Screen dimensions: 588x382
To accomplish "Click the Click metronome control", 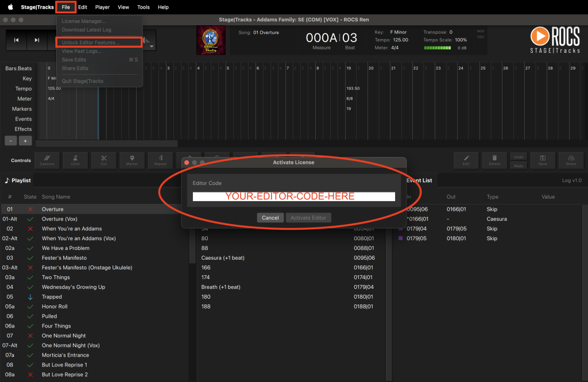I will tap(75, 160).
